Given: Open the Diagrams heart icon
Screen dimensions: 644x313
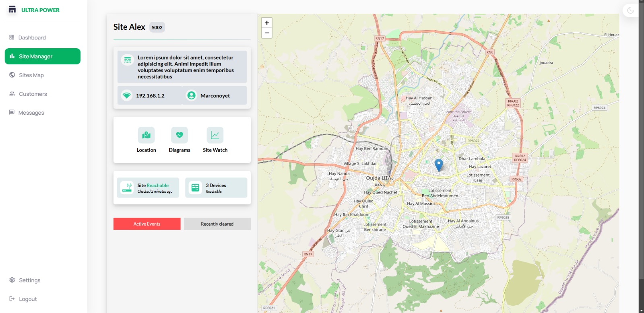Looking at the screenshot, I should (180, 135).
